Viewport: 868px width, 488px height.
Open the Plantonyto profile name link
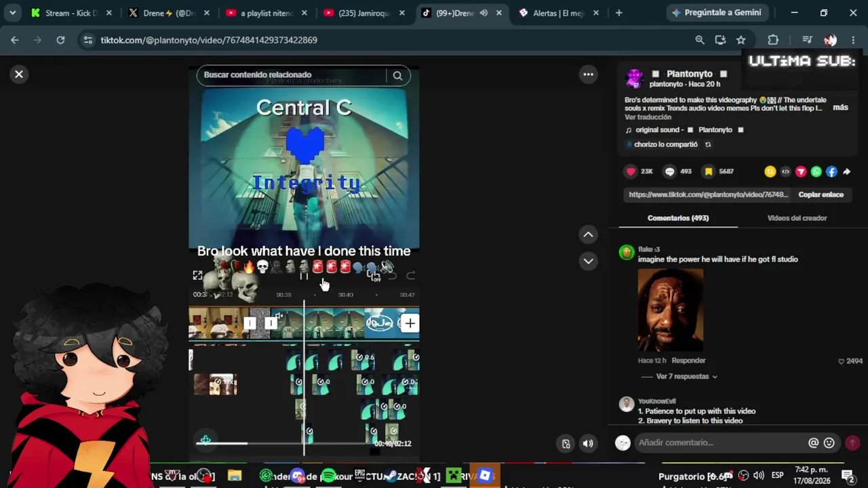[x=689, y=74]
